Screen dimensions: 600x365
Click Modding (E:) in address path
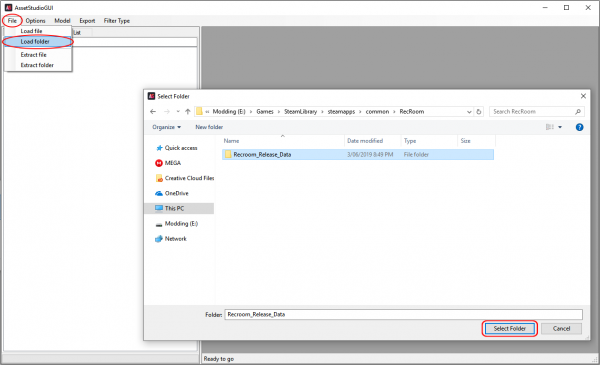(x=229, y=112)
